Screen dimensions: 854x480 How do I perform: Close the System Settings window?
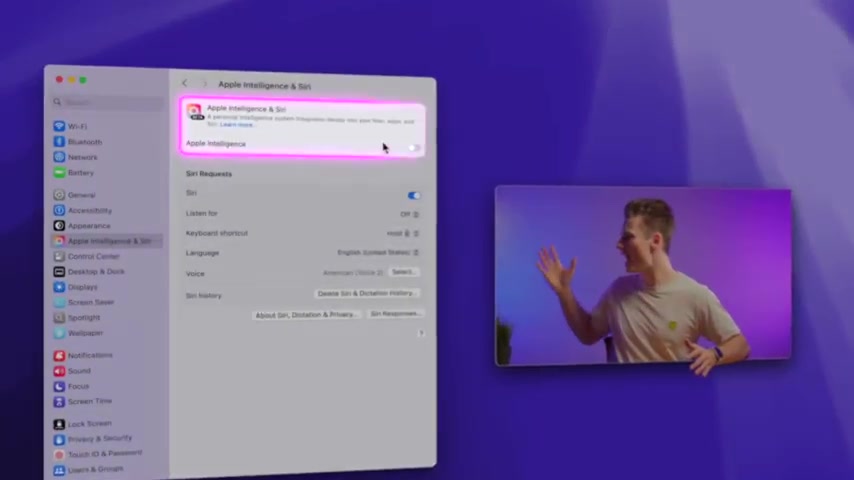(59, 80)
